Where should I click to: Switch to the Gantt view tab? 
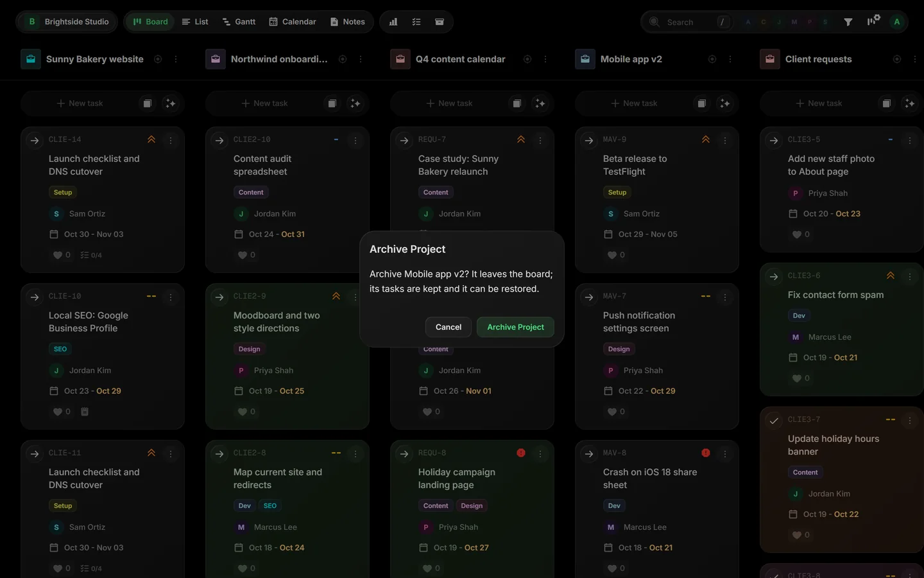(x=239, y=22)
